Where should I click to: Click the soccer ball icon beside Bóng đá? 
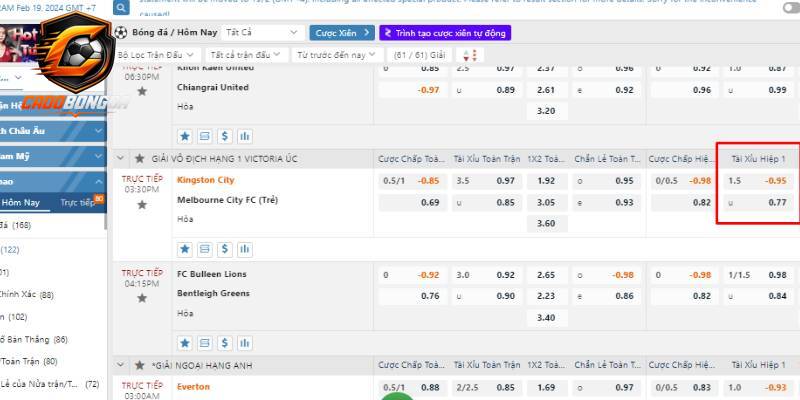point(121,33)
